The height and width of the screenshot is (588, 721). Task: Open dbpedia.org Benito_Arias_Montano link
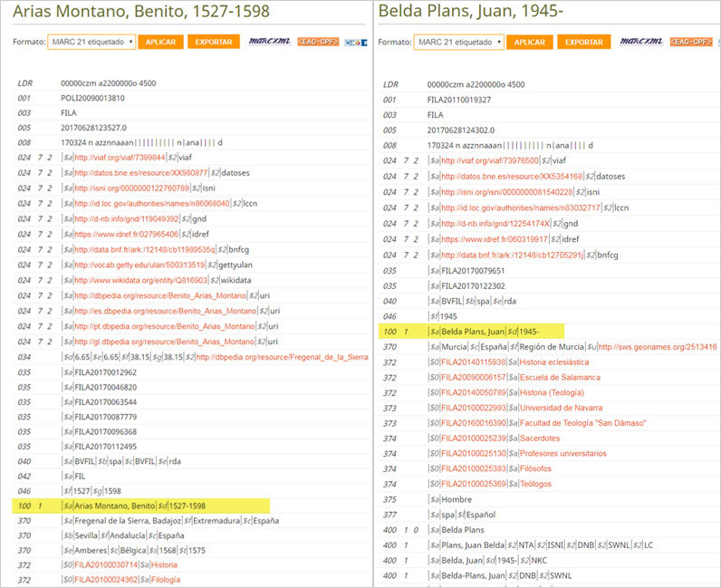(160, 295)
